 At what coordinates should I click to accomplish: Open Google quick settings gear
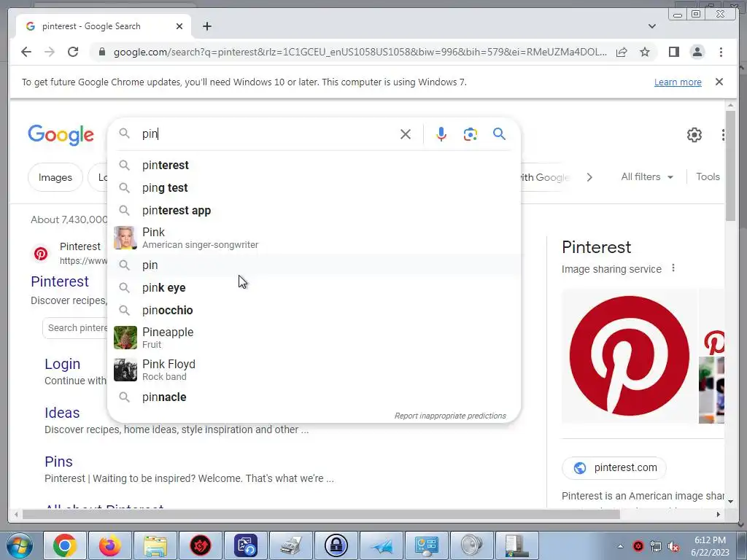[694, 135]
